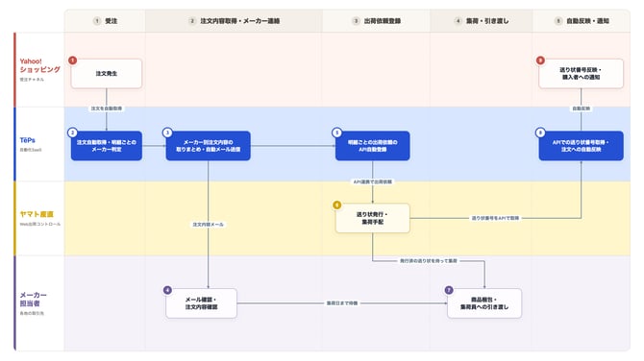Click the メール確認・注文内容確認 box
The width and height of the screenshot is (644, 361).
tap(201, 303)
